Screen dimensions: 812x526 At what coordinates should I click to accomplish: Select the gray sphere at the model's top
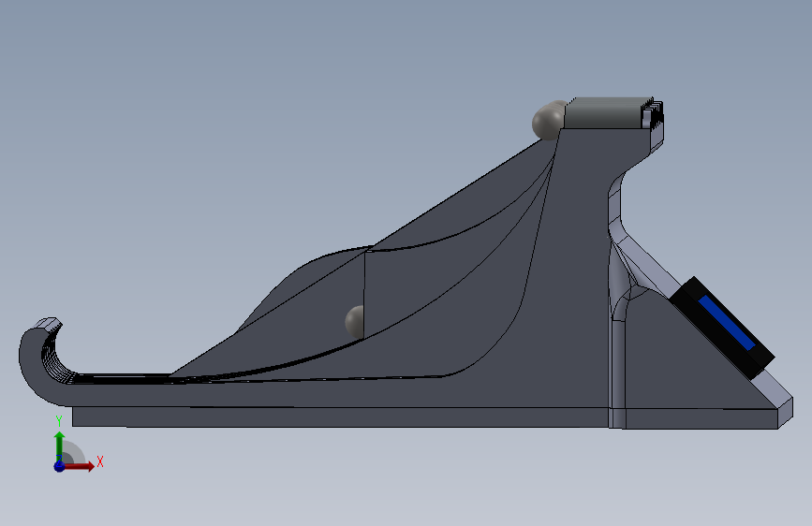pos(547,121)
